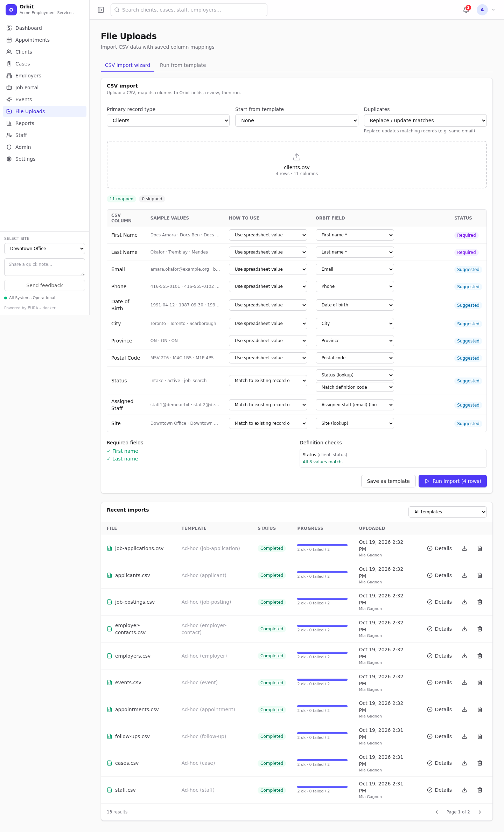
Task: Open the notifications bell
Action: tap(466, 10)
